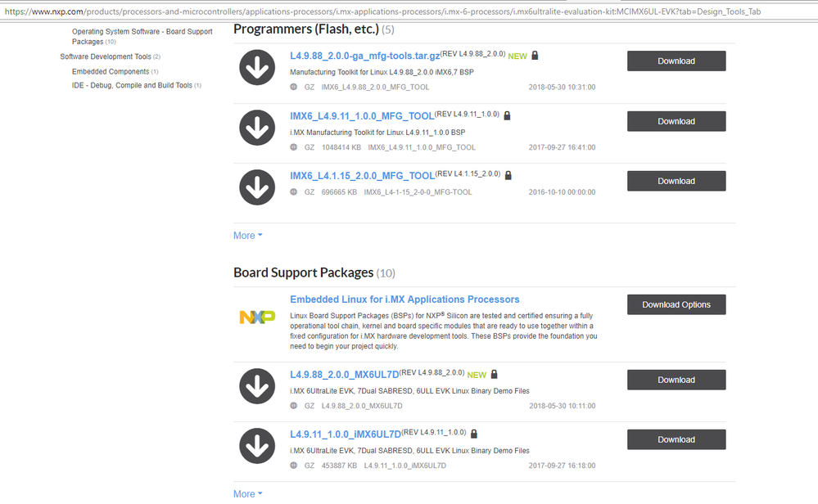Click description 'Manufacturing Toolkit for Linux L4.9.88_2.0.0 iMX6,7 BSP'
The height and width of the screenshot is (504, 818).
click(x=382, y=72)
